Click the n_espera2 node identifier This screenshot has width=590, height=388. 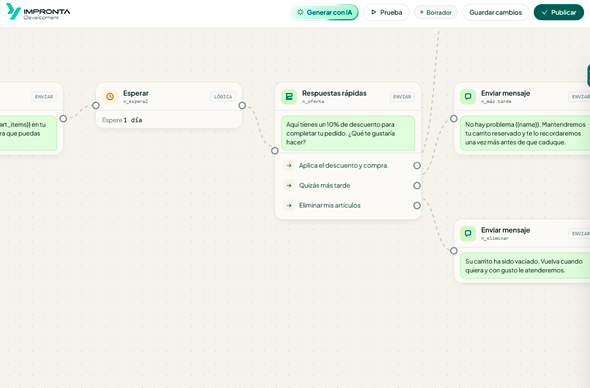tap(135, 102)
